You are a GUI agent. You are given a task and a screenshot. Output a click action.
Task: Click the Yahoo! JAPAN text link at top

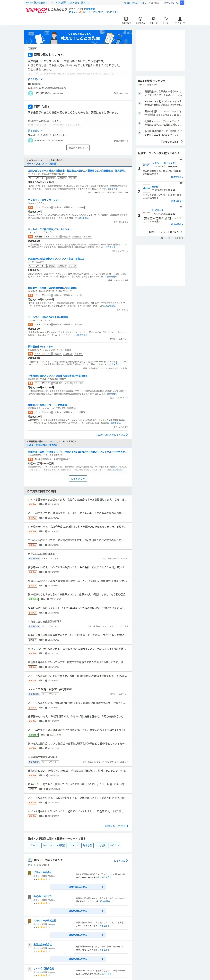coord(131,3)
